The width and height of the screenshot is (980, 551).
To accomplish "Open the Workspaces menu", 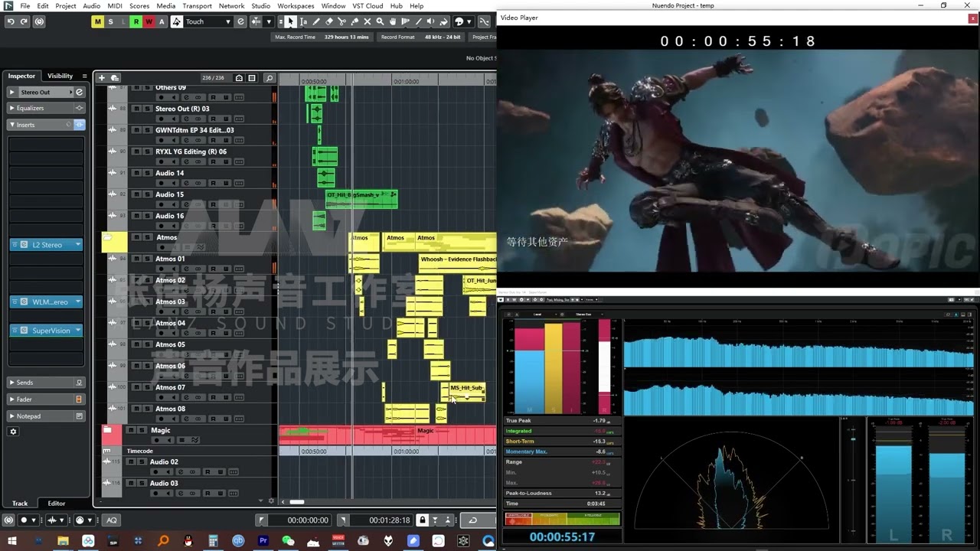I will click(x=296, y=5).
